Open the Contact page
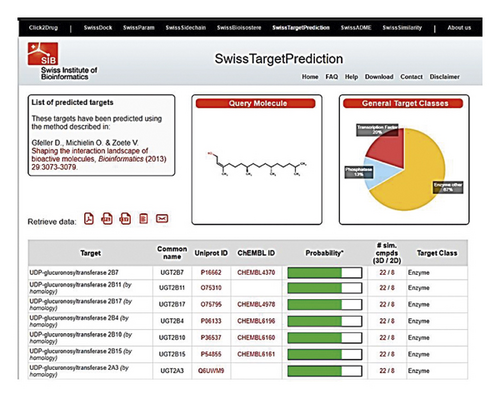 tap(411, 77)
